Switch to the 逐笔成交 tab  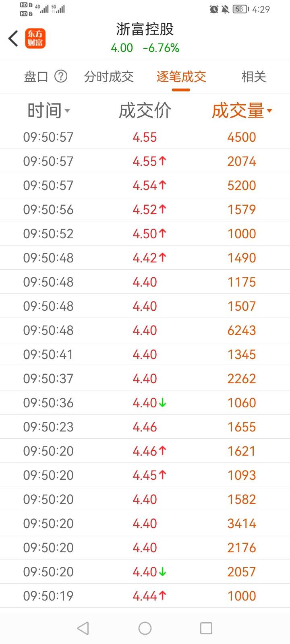tap(181, 76)
